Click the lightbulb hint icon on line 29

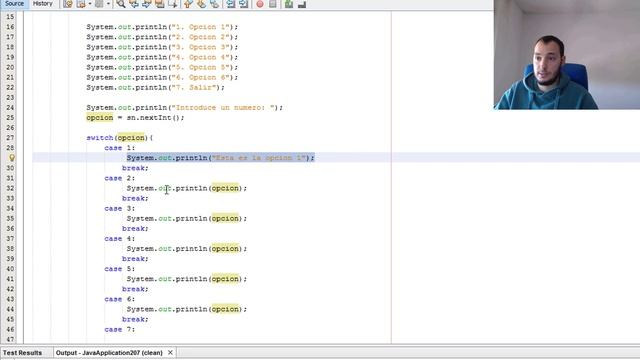pyautogui.click(x=12, y=158)
